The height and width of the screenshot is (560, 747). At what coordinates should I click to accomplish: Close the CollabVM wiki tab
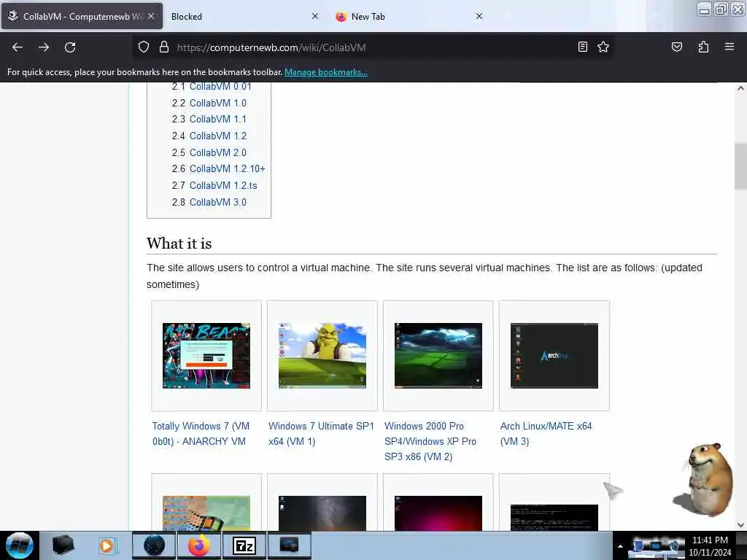coord(150,16)
